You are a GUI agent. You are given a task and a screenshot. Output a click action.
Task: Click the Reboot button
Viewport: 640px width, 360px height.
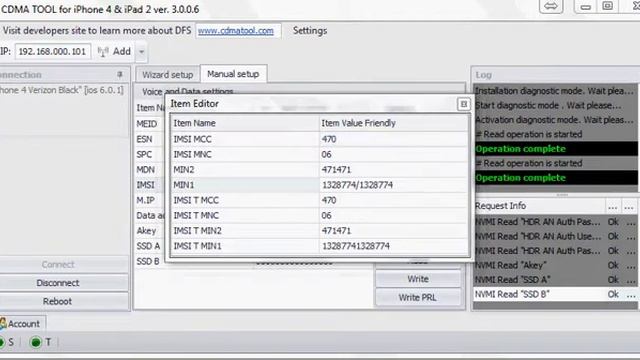[57, 301]
